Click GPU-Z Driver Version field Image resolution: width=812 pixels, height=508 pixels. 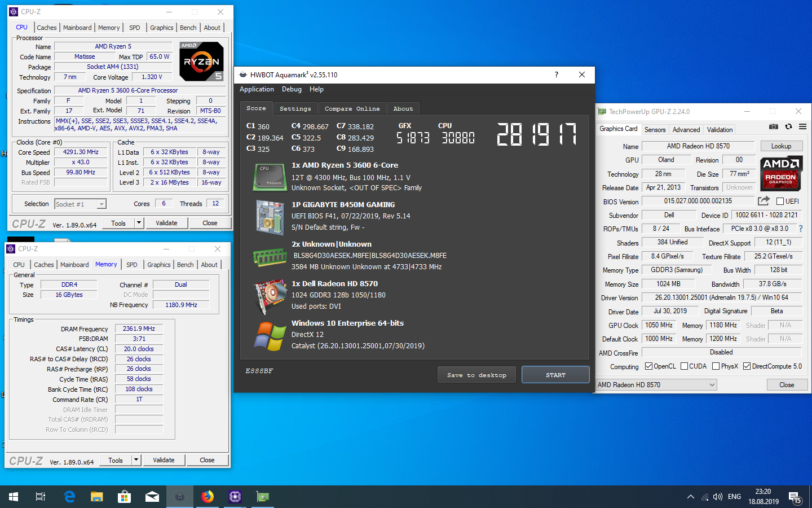[722, 297]
